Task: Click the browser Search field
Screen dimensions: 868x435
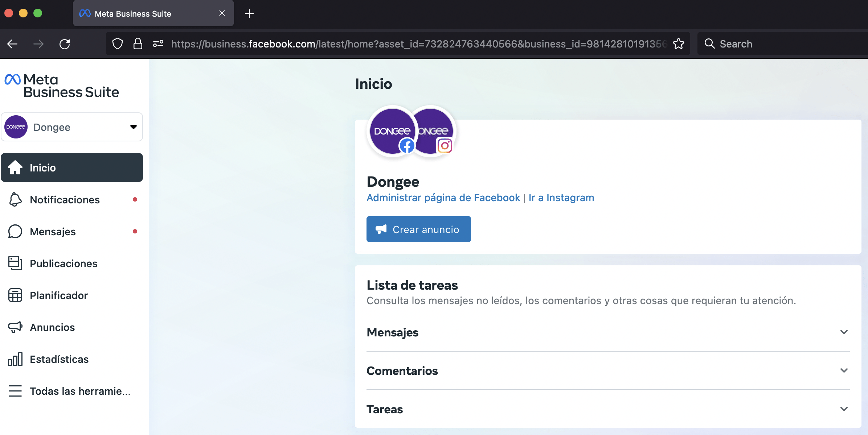Action: [x=782, y=44]
